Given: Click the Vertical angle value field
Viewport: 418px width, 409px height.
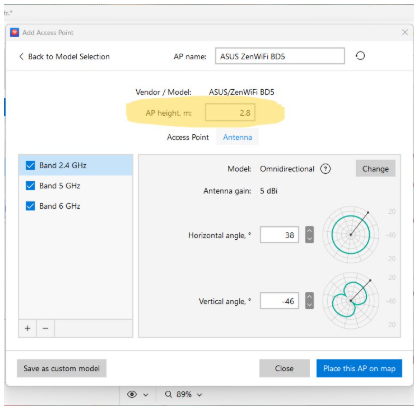Looking at the screenshot, I should (x=279, y=301).
